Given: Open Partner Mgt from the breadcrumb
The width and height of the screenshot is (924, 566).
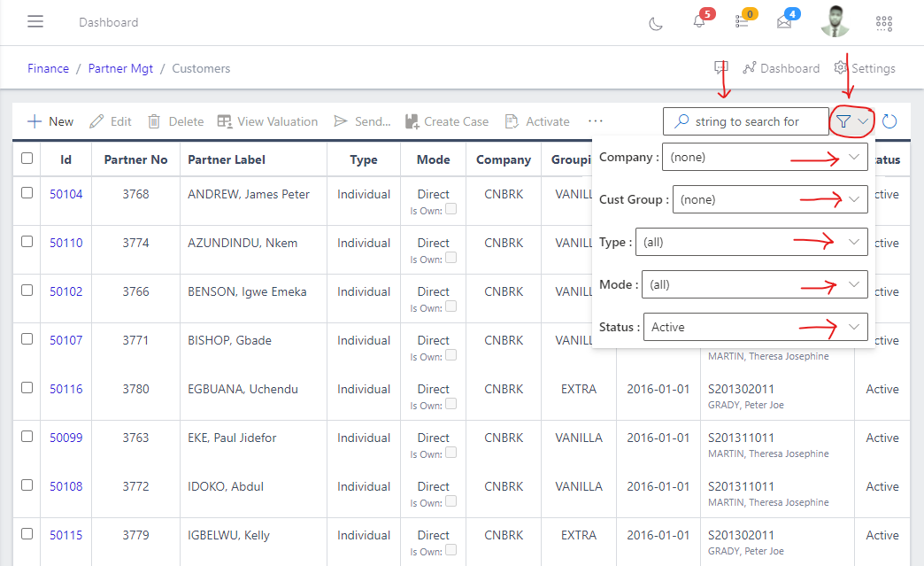Looking at the screenshot, I should (x=120, y=68).
